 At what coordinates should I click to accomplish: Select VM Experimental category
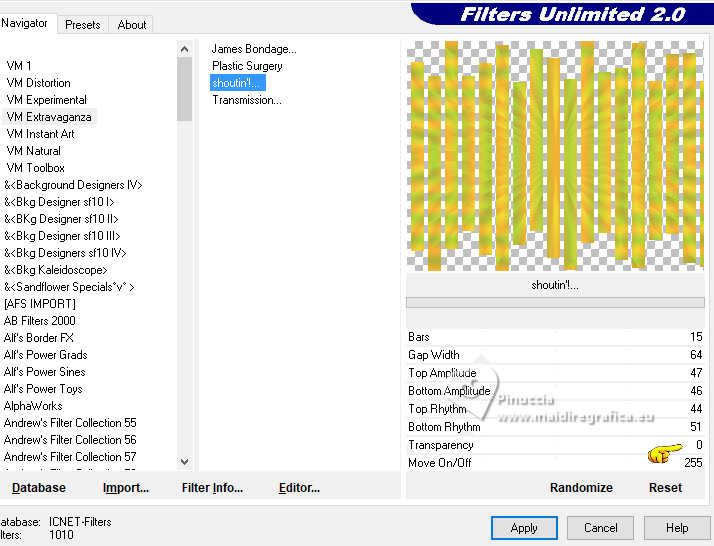click(46, 100)
